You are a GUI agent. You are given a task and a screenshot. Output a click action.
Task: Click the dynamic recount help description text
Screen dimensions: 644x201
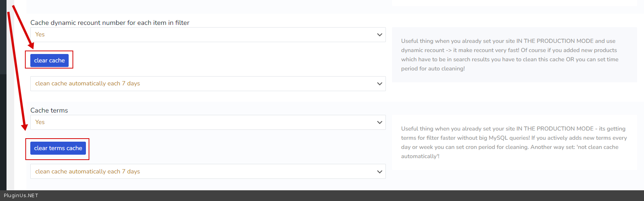[x=509, y=55]
